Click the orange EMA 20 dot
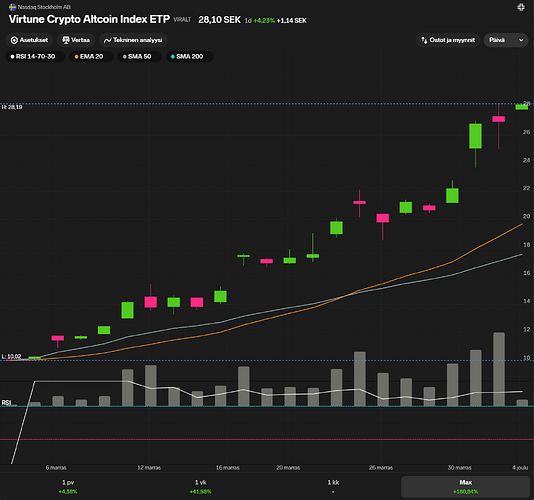The height and width of the screenshot is (500, 534). [76, 57]
